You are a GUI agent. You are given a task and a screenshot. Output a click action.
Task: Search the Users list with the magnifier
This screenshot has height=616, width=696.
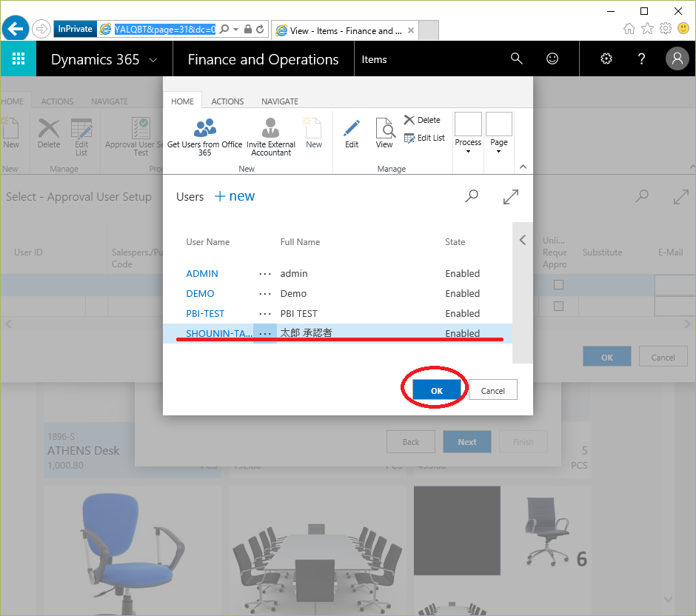click(472, 195)
